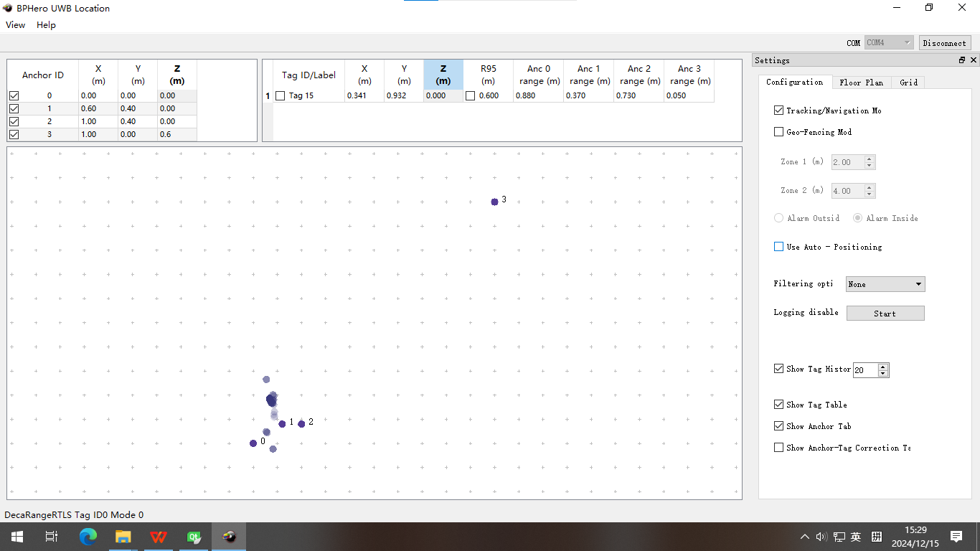The height and width of the screenshot is (551, 980).
Task: Uncheck anchor 3 in the anchor table
Action: coord(14,134)
